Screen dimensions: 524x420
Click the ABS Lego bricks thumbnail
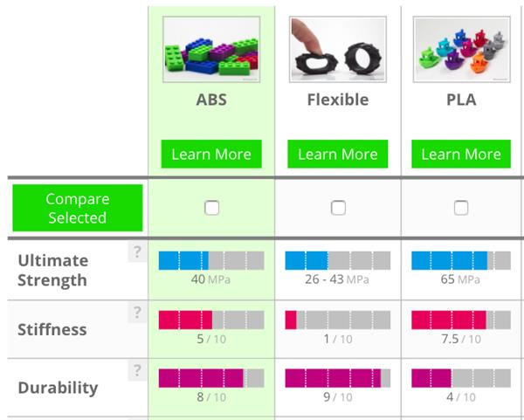click(x=211, y=51)
